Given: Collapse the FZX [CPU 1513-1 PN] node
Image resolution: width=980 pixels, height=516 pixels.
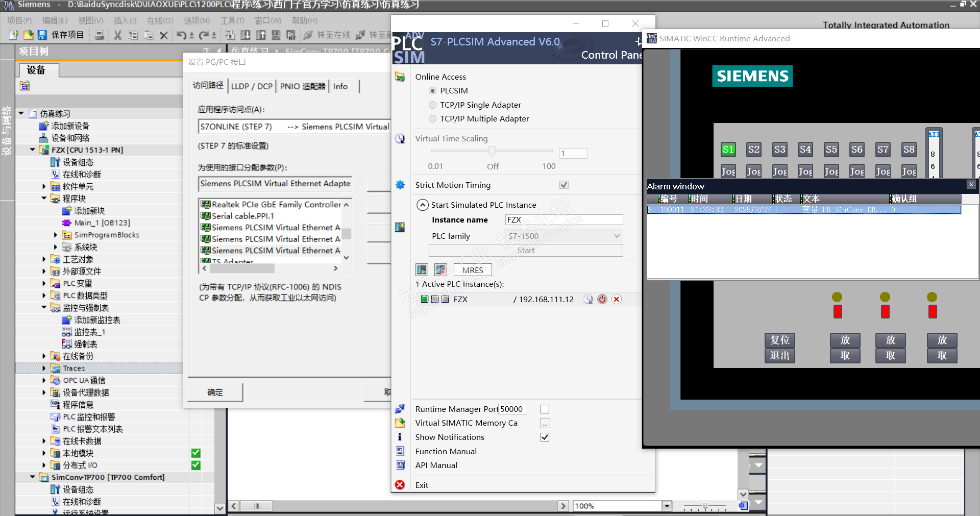Looking at the screenshot, I should pos(33,150).
